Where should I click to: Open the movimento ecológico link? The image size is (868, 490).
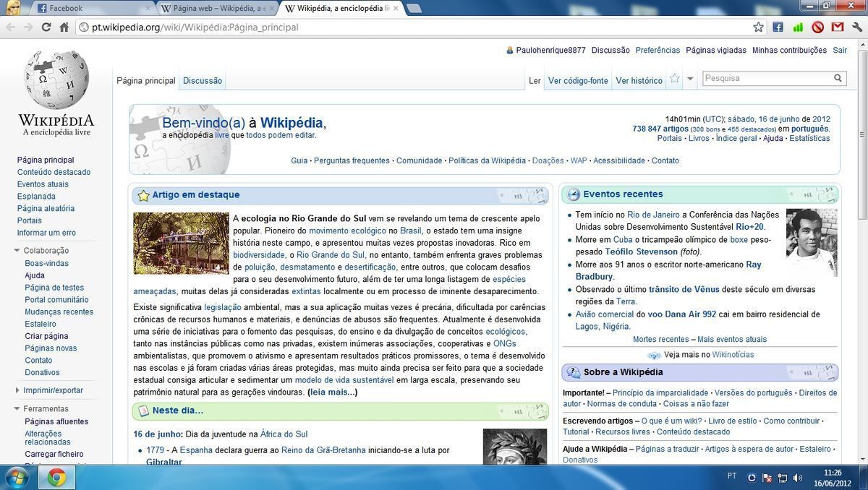[348, 231]
